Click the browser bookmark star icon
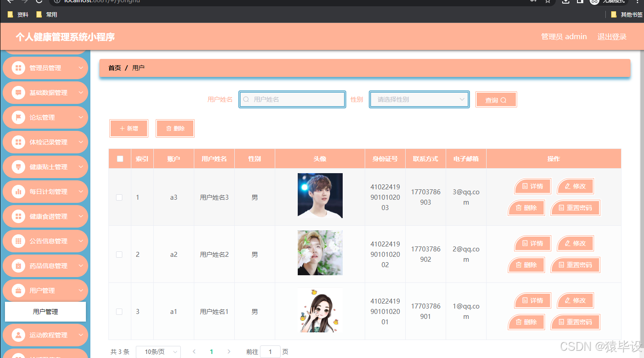The image size is (644, 358). point(548,1)
